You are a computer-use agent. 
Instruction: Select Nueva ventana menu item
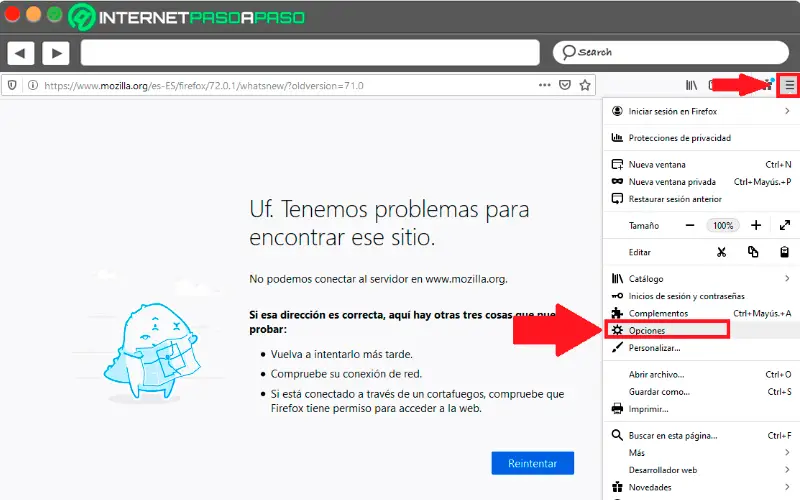[702, 164]
